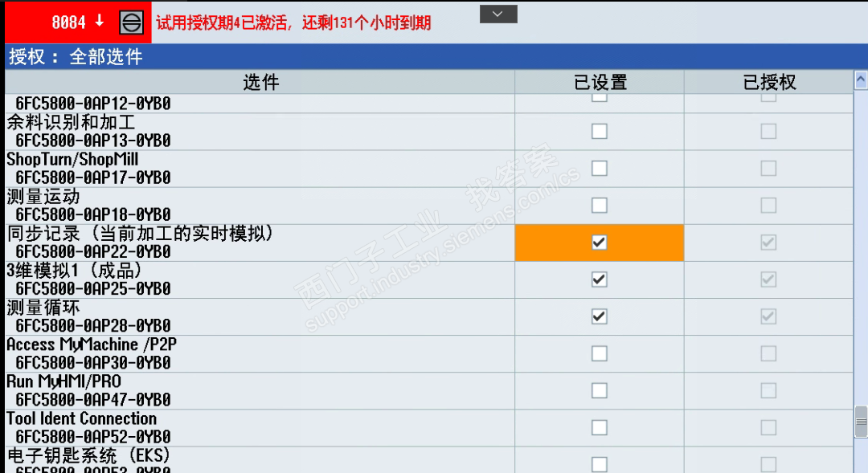Click licensed checkbox for 3维模拟1
This screenshot has height=473, width=868.
click(768, 279)
